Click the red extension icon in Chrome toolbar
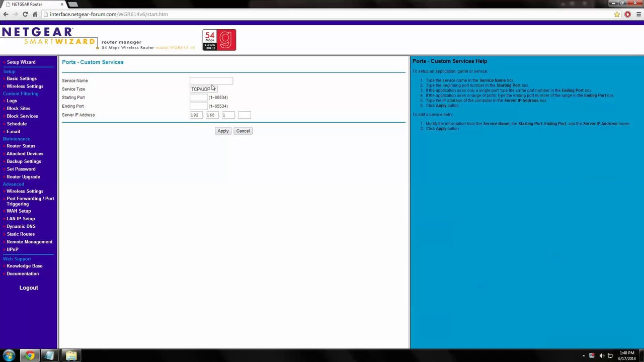The width and height of the screenshot is (644, 362). [x=627, y=14]
